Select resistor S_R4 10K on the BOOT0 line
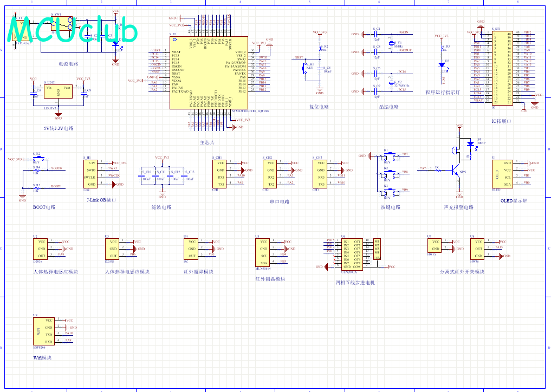This screenshot has width=551, height=392. (36, 169)
